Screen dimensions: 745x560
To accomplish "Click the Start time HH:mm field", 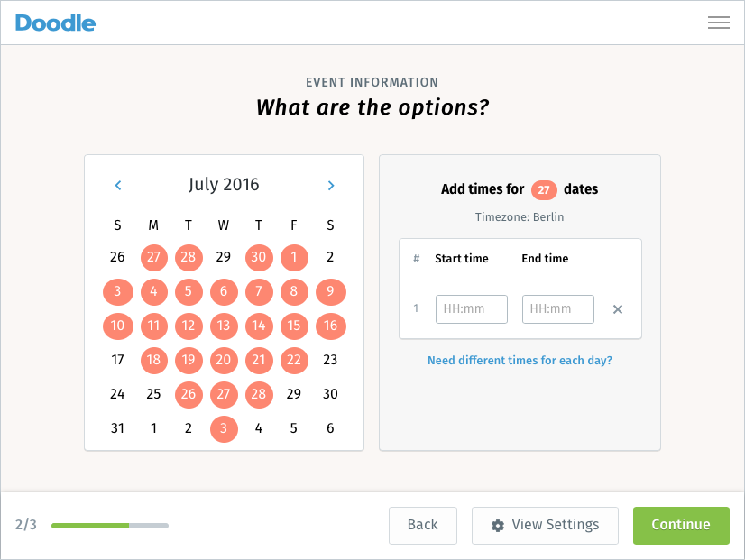I will click(x=472, y=309).
